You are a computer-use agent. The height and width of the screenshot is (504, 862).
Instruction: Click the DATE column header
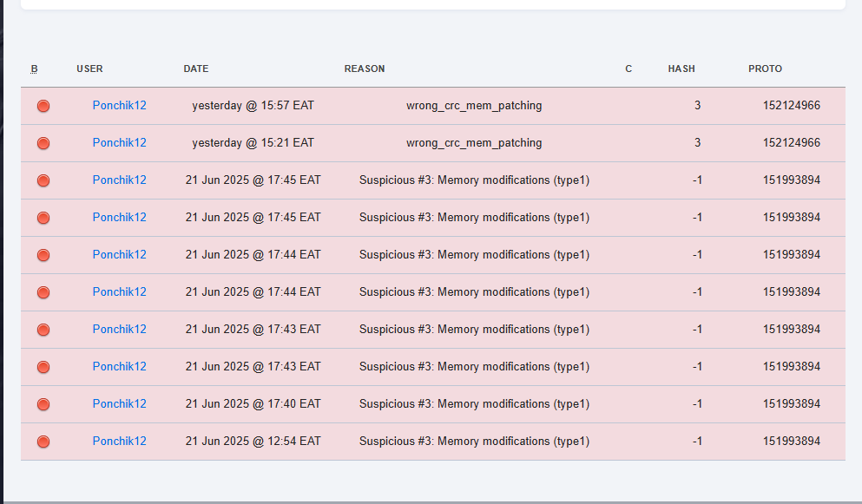[195, 69]
